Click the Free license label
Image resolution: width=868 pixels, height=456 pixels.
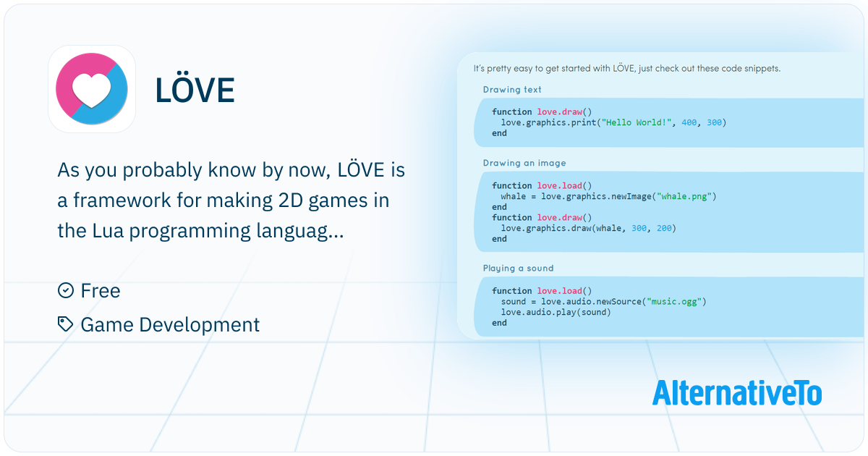pyautogui.click(x=101, y=290)
